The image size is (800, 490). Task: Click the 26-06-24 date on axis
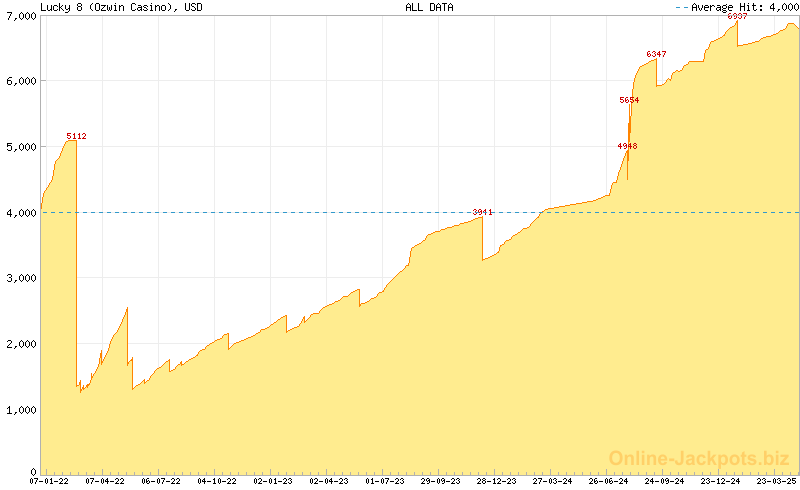click(x=609, y=481)
